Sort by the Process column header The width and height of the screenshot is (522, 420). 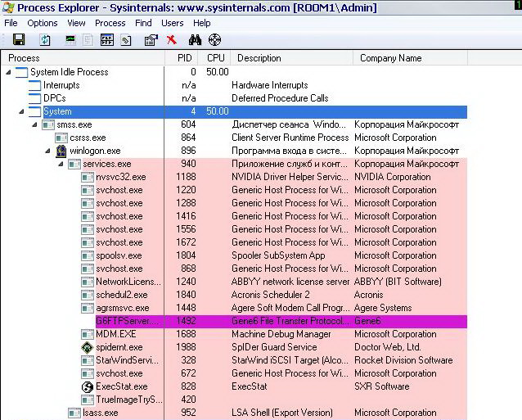point(83,58)
